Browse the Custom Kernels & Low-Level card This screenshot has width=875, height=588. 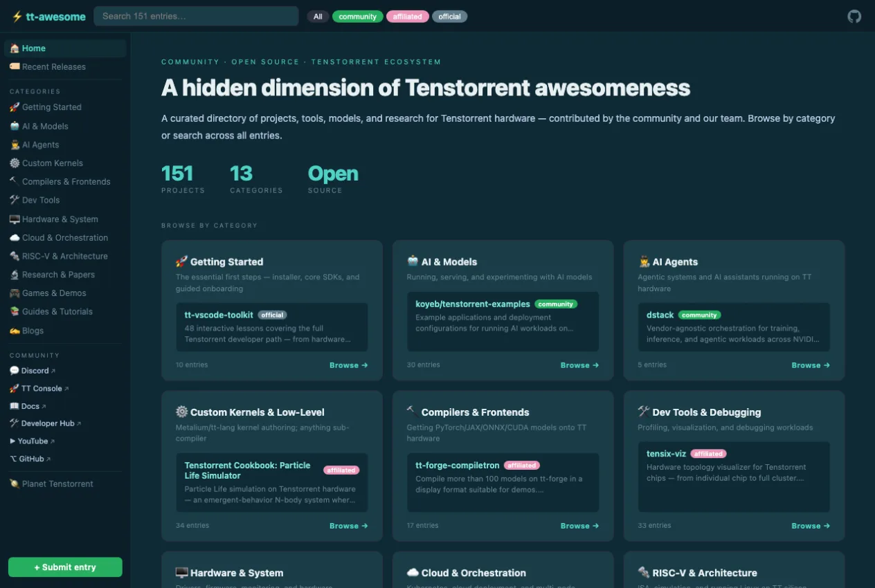point(349,526)
